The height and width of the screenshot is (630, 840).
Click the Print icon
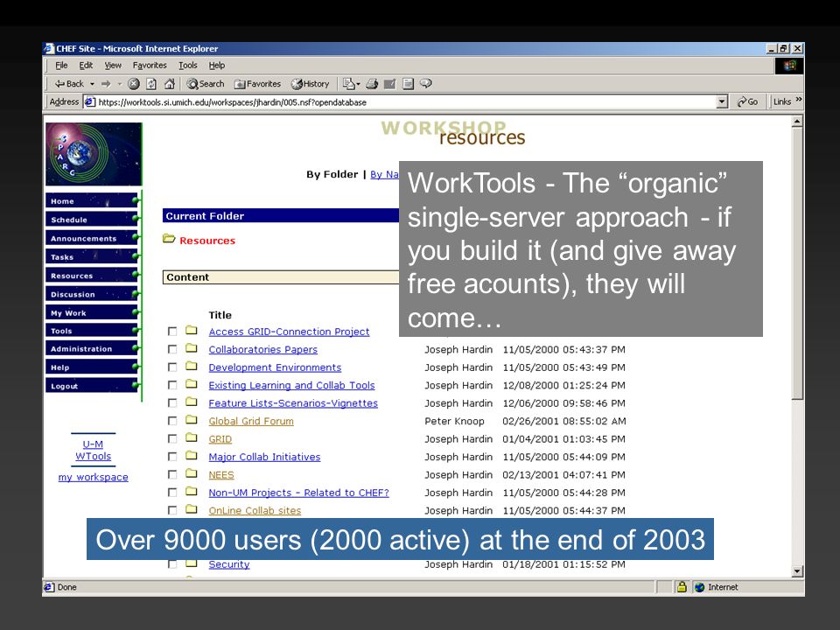pyautogui.click(x=373, y=84)
